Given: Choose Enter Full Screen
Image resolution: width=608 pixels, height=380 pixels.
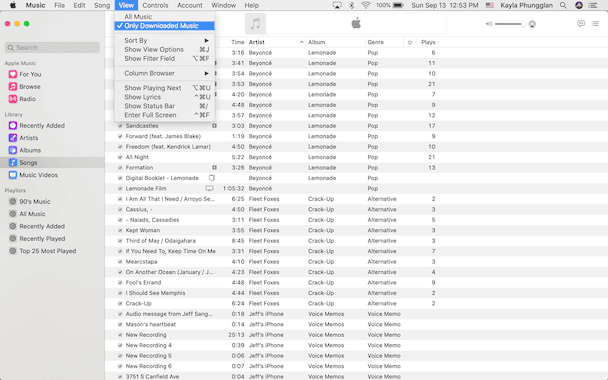Looking at the screenshot, I should tap(165, 115).
